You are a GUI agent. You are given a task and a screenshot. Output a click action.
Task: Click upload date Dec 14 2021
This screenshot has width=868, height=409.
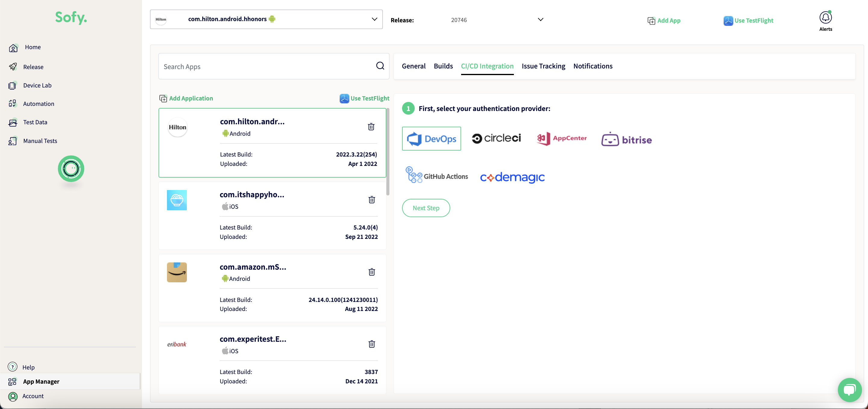click(x=361, y=381)
